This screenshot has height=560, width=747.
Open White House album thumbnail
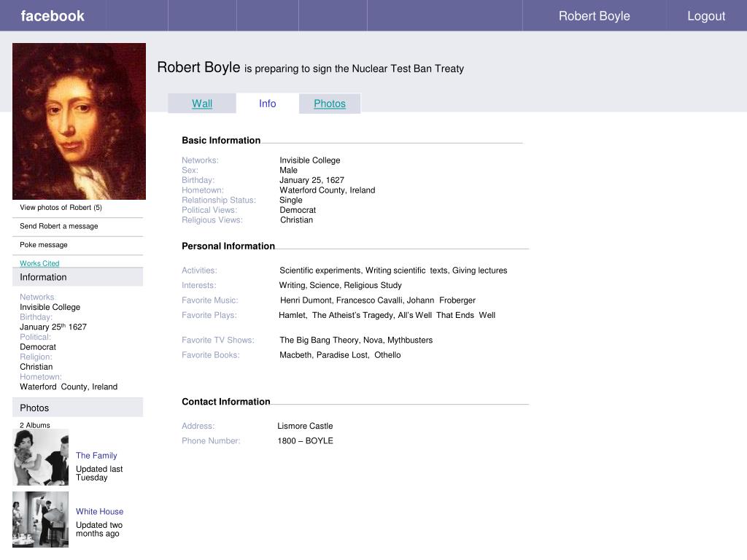[41, 519]
